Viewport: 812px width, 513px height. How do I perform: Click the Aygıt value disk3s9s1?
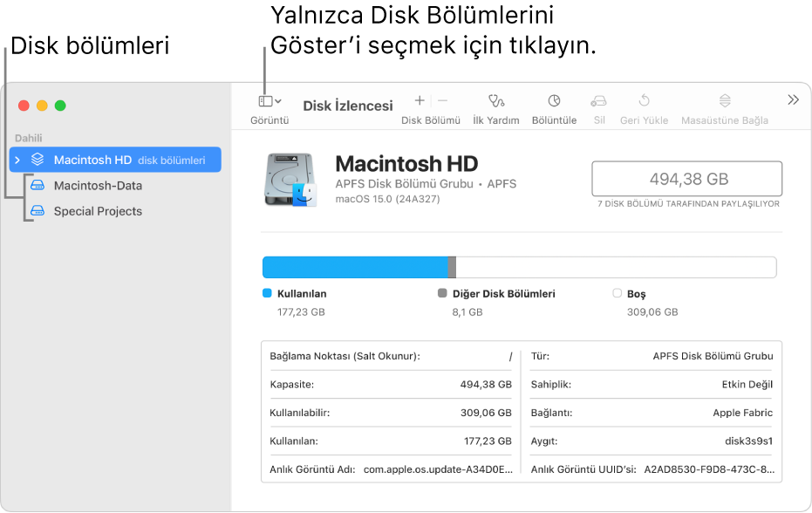pos(749,441)
